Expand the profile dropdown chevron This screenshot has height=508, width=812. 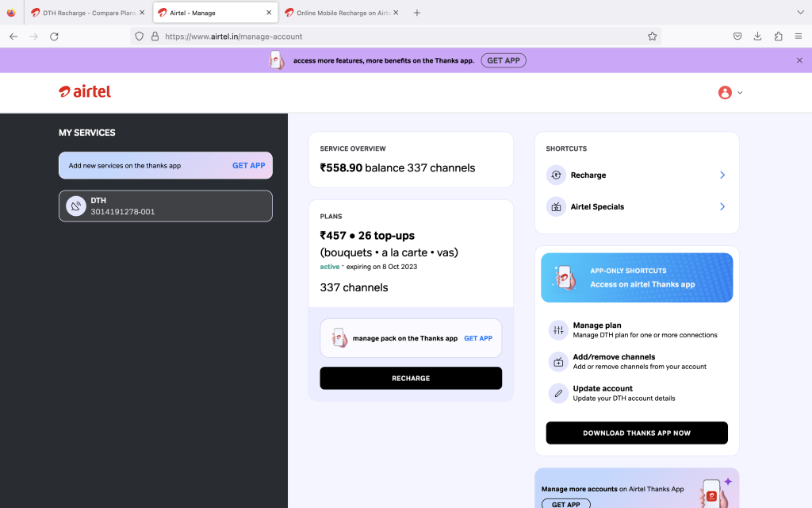pos(740,93)
